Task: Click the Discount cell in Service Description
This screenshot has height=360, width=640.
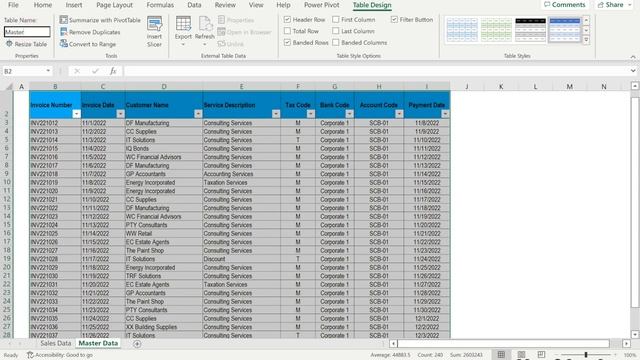Action: (x=241, y=259)
